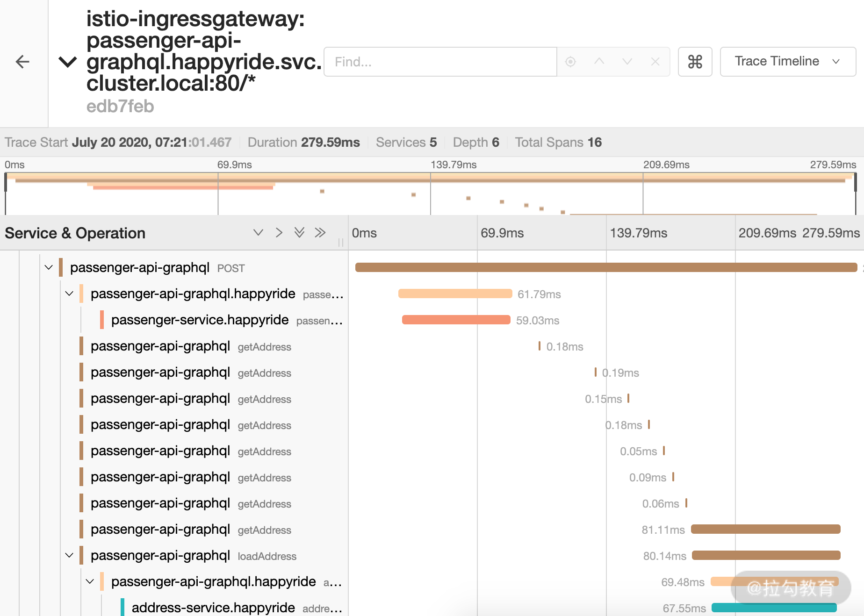Click the 59.03ms salmon span bar
This screenshot has height=616, width=864.
coord(456,320)
